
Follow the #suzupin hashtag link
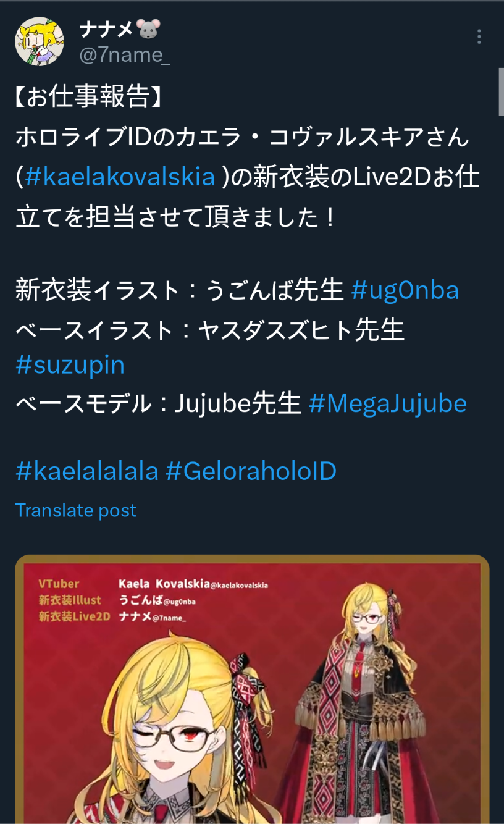tap(70, 366)
